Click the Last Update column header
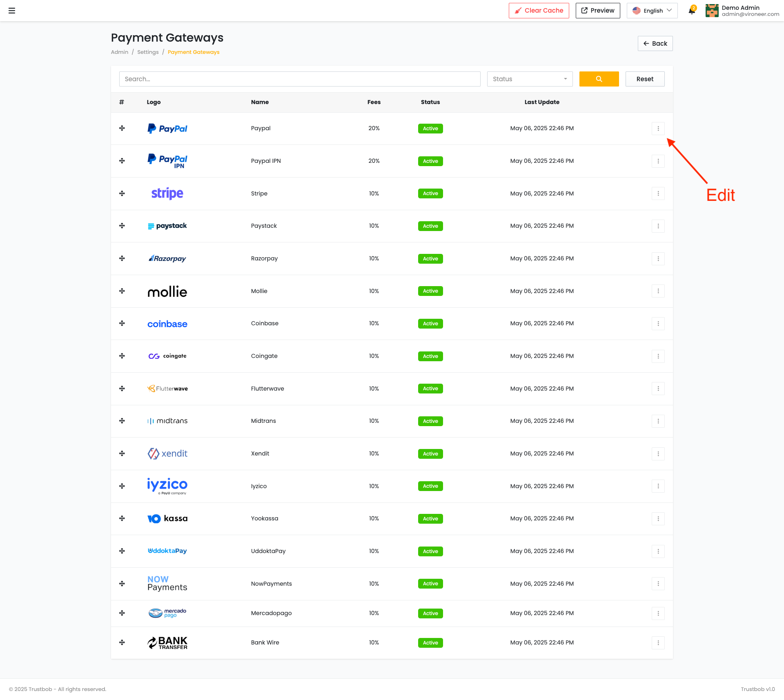Image resolution: width=784 pixels, height=700 pixels. tap(542, 102)
